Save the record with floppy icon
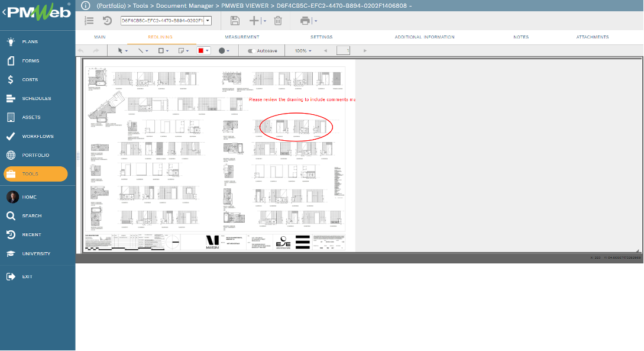The width and height of the screenshot is (644, 351). 235,21
